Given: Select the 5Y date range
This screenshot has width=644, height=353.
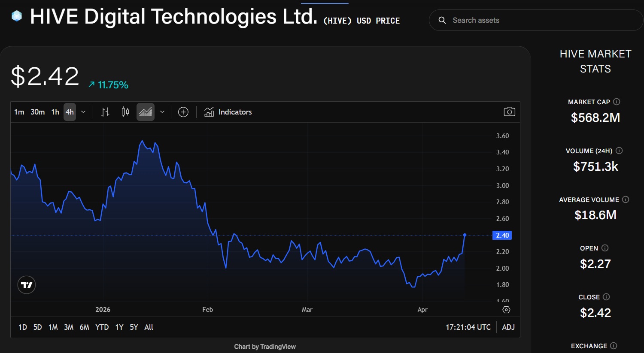Looking at the screenshot, I should 134,327.
